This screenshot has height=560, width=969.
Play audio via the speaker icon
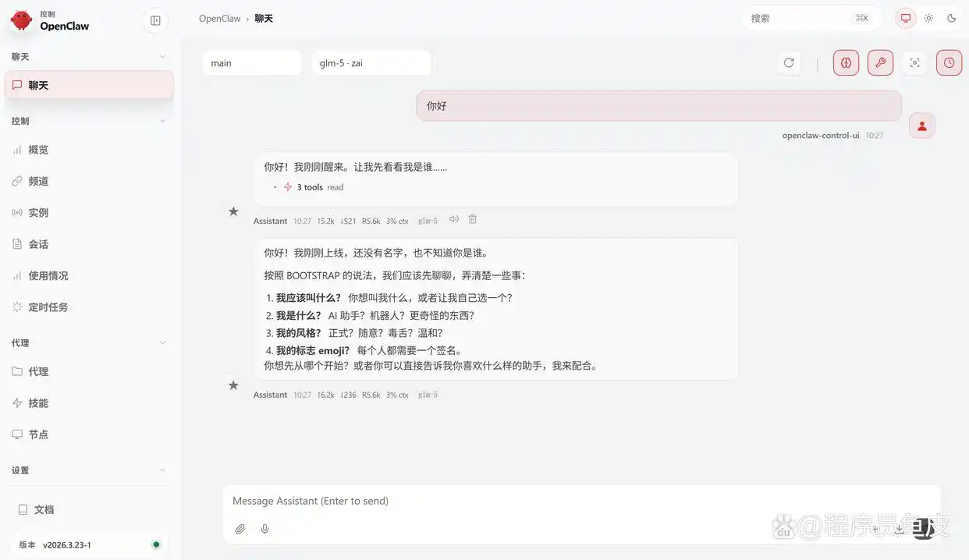[x=453, y=219]
